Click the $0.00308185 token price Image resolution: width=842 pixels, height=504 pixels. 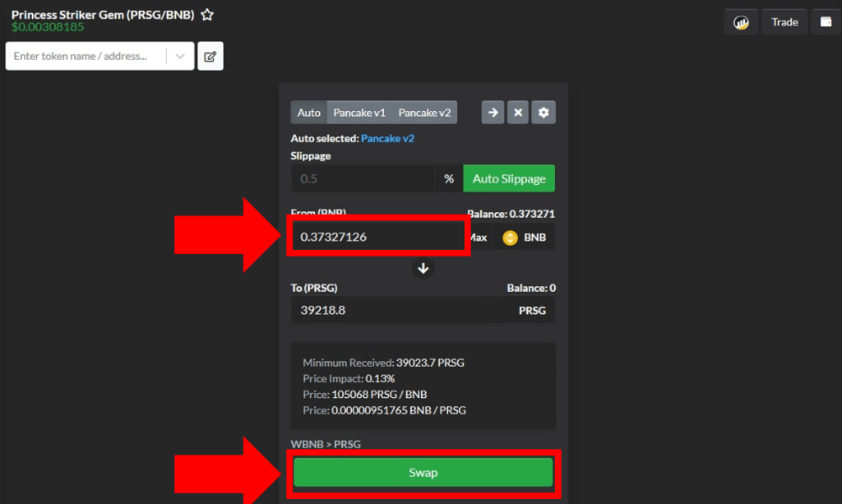click(x=48, y=27)
